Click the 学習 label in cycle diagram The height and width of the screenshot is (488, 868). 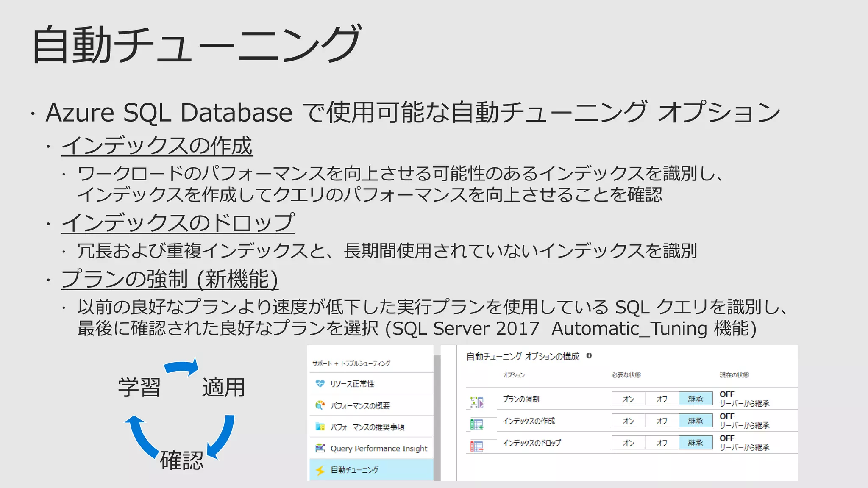(139, 387)
